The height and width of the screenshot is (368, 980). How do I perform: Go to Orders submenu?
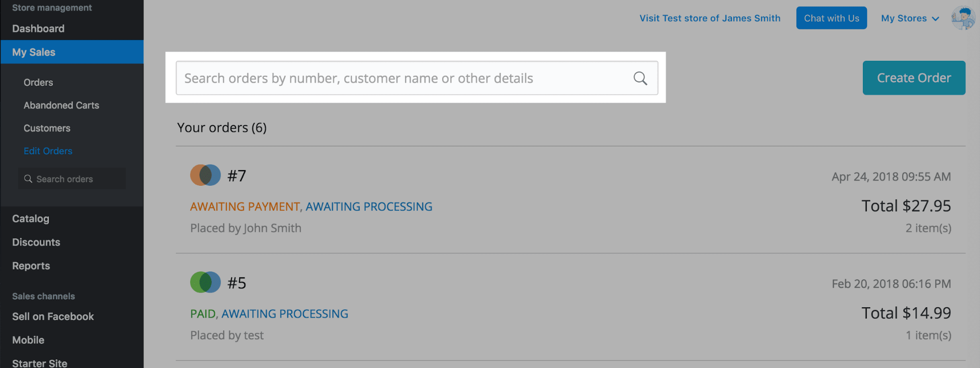[x=38, y=82]
